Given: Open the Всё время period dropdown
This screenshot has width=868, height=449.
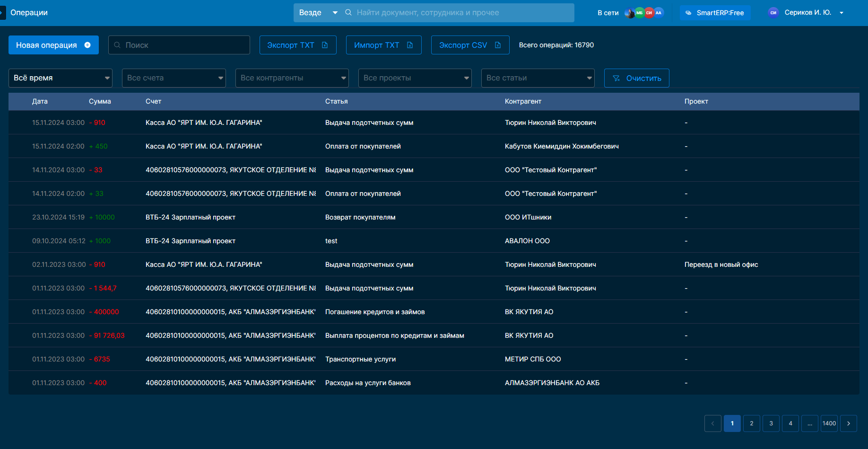Looking at the screenshot, I should pos(61,78).
